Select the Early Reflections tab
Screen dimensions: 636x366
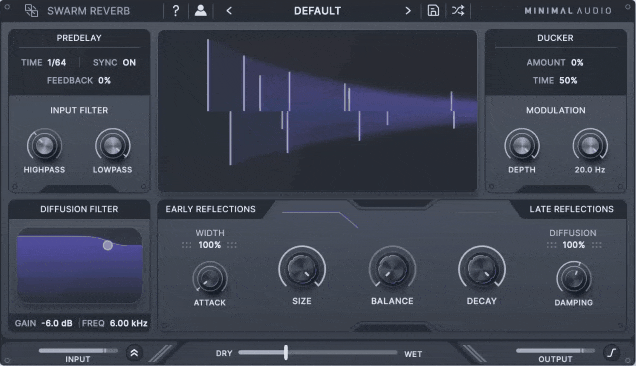click(211, 209)
